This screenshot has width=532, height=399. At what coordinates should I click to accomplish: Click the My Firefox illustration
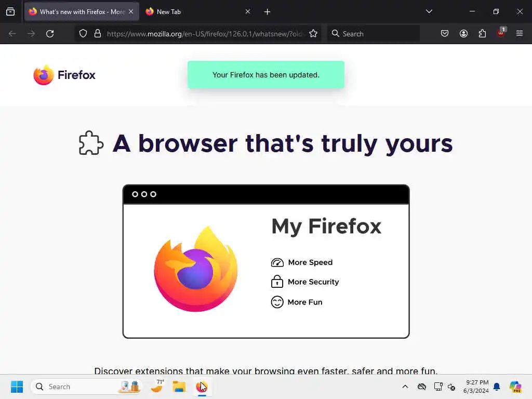[x=266, y=261]
